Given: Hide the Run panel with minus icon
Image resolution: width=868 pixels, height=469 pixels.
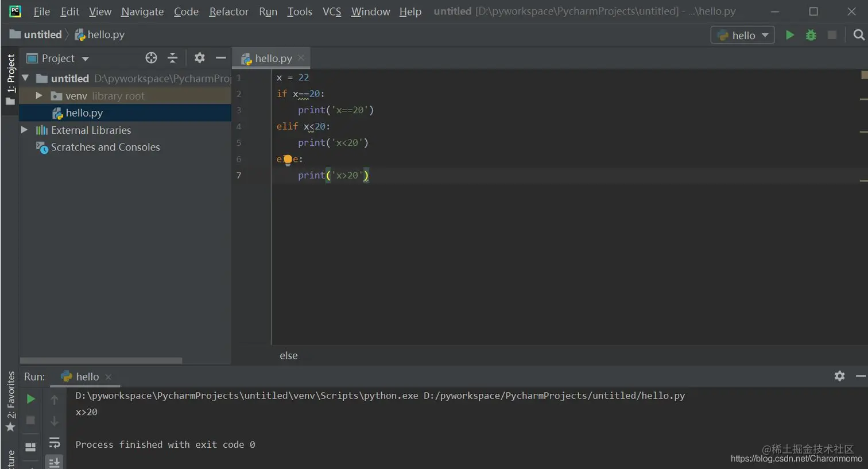Looking at the screenshot, I should (x=861, y=376).
